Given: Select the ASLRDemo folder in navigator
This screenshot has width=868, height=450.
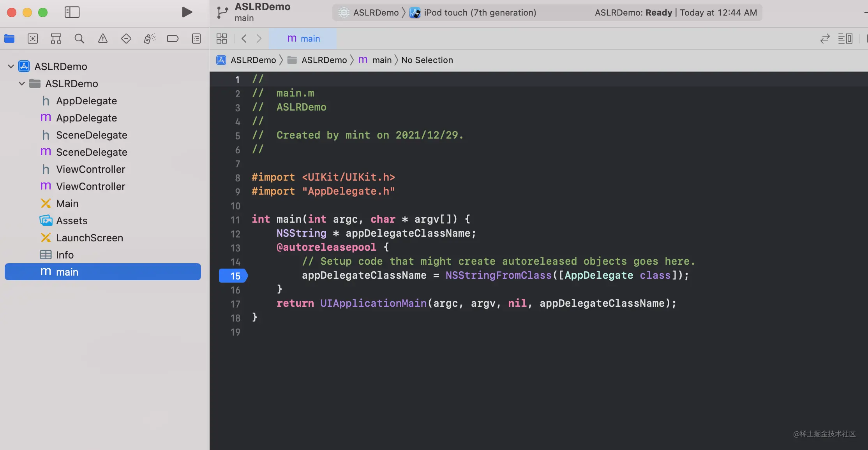Looking at the screenshot, I should [x=71, y=84].
